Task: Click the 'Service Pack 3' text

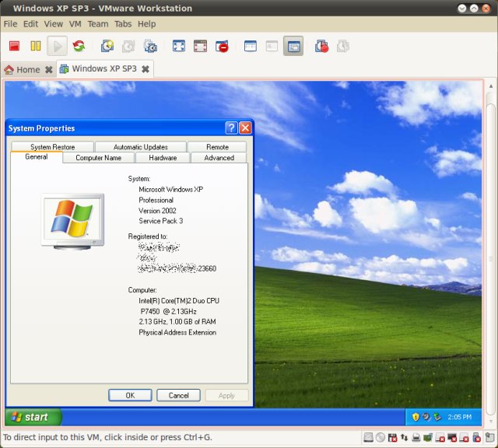Action: click(x=161, y=221)
